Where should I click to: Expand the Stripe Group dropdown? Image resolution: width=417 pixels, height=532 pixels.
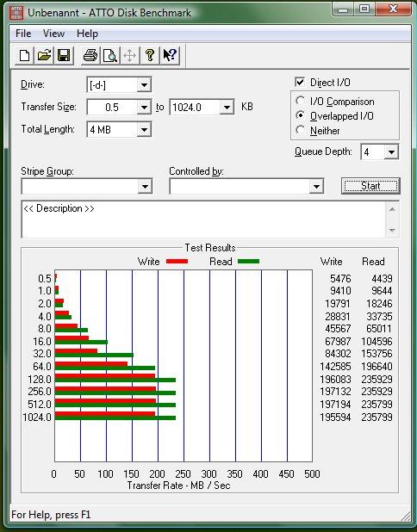coord(145,186)
